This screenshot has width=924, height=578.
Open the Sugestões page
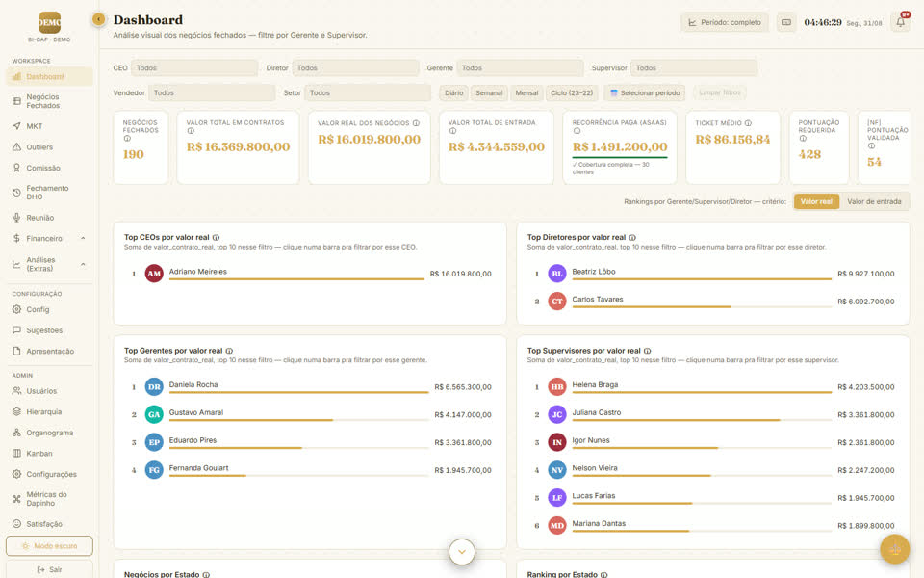[49, 330]
